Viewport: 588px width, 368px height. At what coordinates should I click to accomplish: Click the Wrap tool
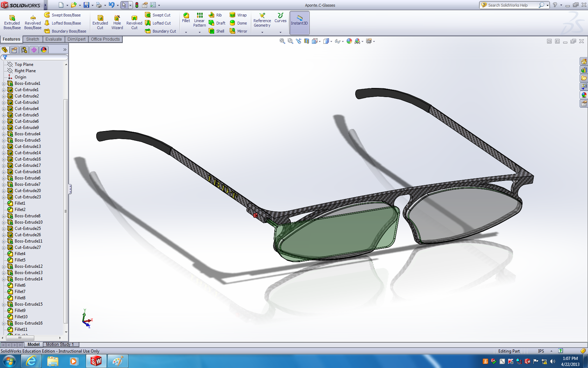tap(238, 15)
